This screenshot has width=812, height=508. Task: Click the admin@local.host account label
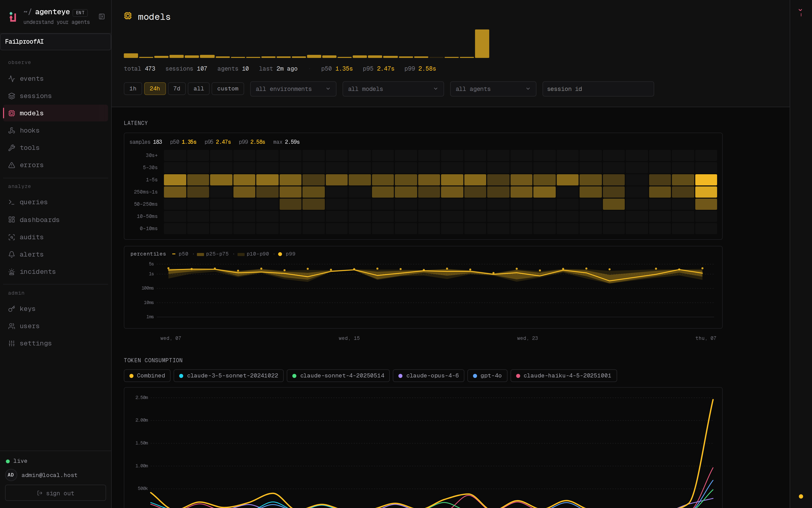point(49,475)
